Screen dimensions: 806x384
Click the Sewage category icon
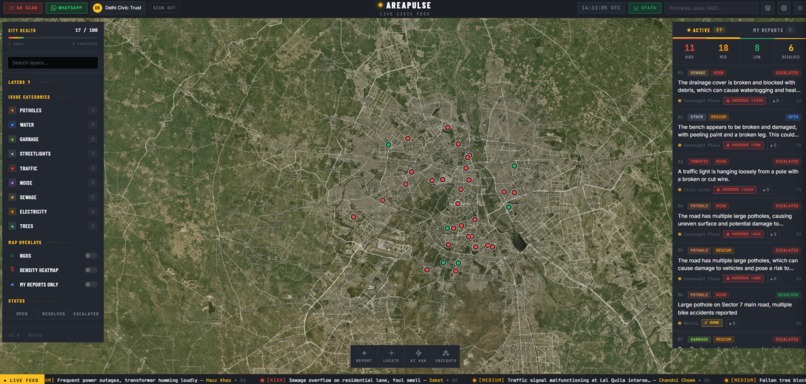click(12, 197)
